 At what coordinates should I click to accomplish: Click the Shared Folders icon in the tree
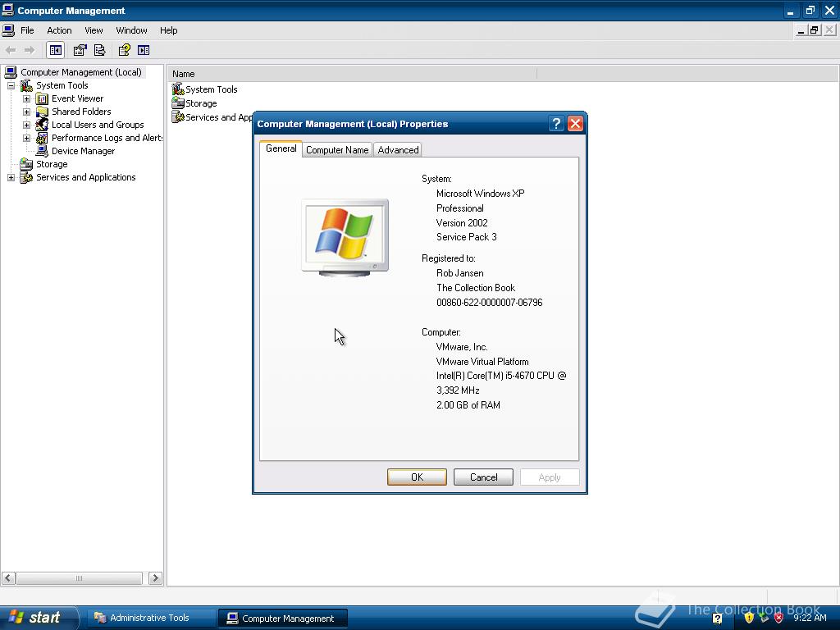pyautogui.click(x=42, y=112)
